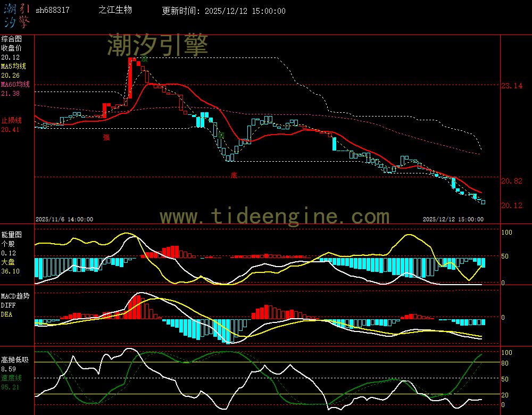
Task: Click the red 强 signal marker
Action: pos(106,137)
